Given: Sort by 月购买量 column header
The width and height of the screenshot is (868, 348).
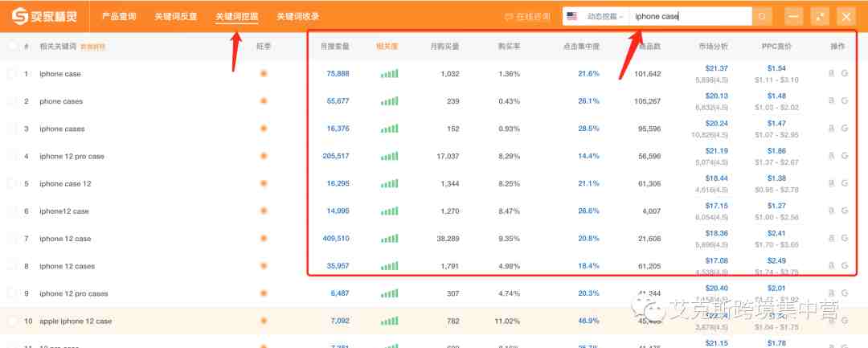Looking at the screenshot, I should pyautogui.click(x=444, y=47).
